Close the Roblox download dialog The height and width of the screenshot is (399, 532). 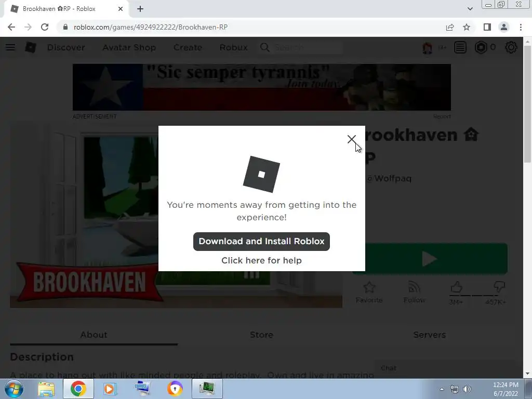tap(352, 139)
